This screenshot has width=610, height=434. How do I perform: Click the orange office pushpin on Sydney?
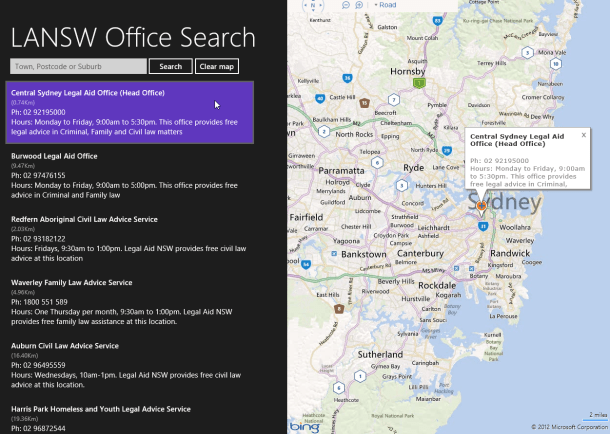pyautogui.click(x=482, y=206)
